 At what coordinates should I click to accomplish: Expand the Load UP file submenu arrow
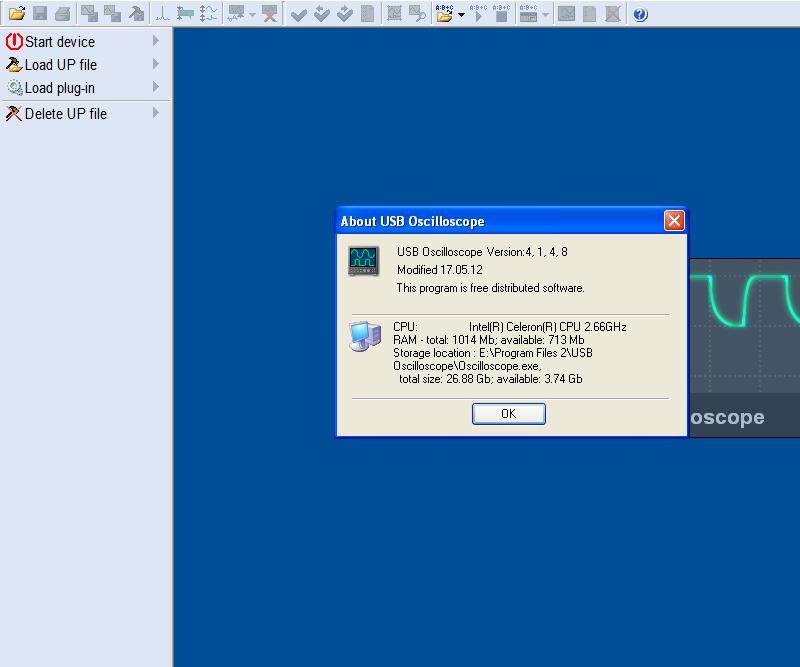point(156,64)
